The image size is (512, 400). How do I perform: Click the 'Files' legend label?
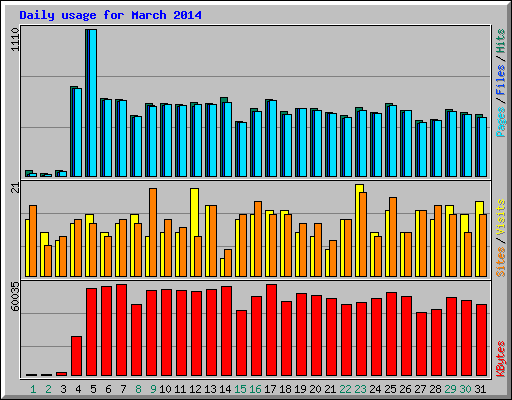(x=501, y=80)
